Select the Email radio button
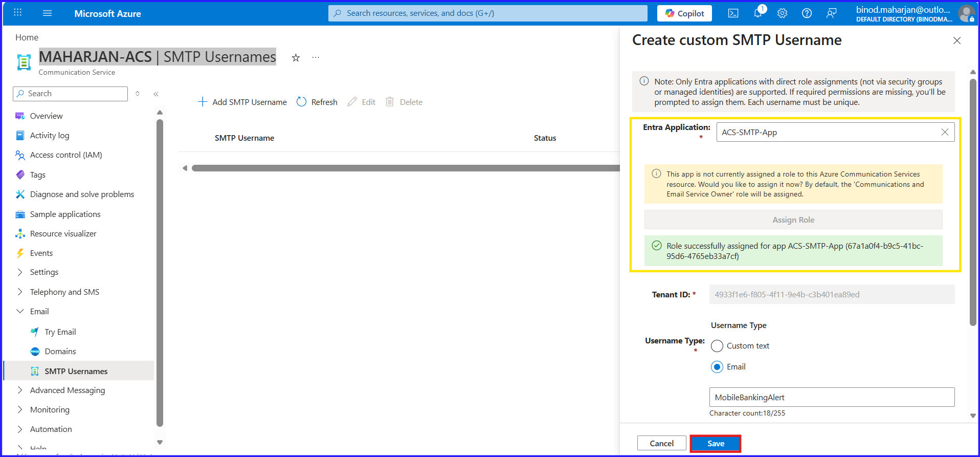The image size is (980, 457). point(717,367)
